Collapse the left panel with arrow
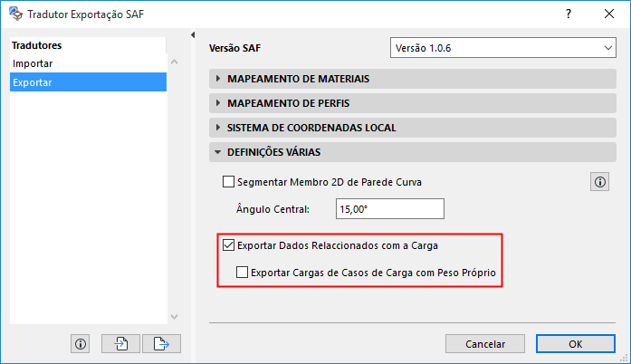Viewport: 631px width, 364px height. [x=193, y=35]
